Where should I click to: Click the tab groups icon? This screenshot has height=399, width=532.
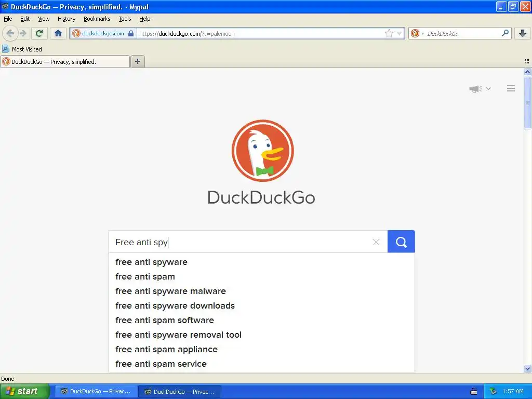(x=527, y=61)
